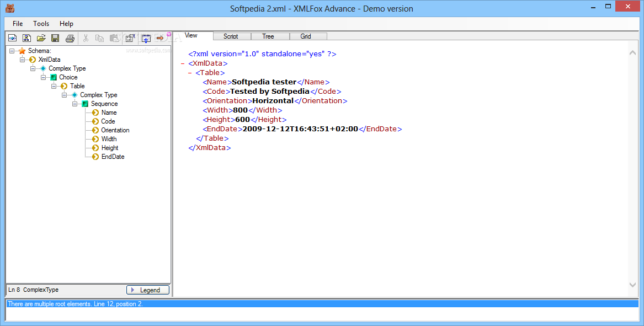Image resolution: width=644 pixels, height=326 pixels.
Task: Open the Tools menu
Action: (x=41, y=23)
